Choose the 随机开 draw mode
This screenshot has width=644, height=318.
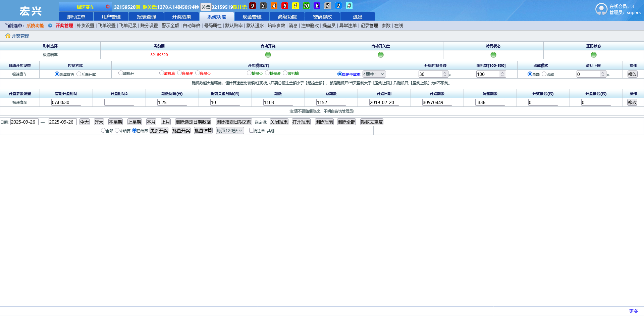coord(120,73)
